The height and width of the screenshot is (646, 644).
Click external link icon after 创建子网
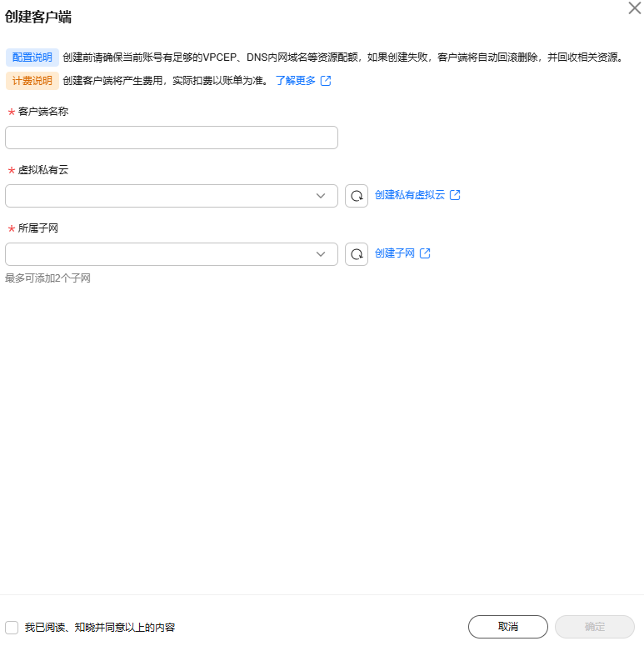tap(425, 253)
